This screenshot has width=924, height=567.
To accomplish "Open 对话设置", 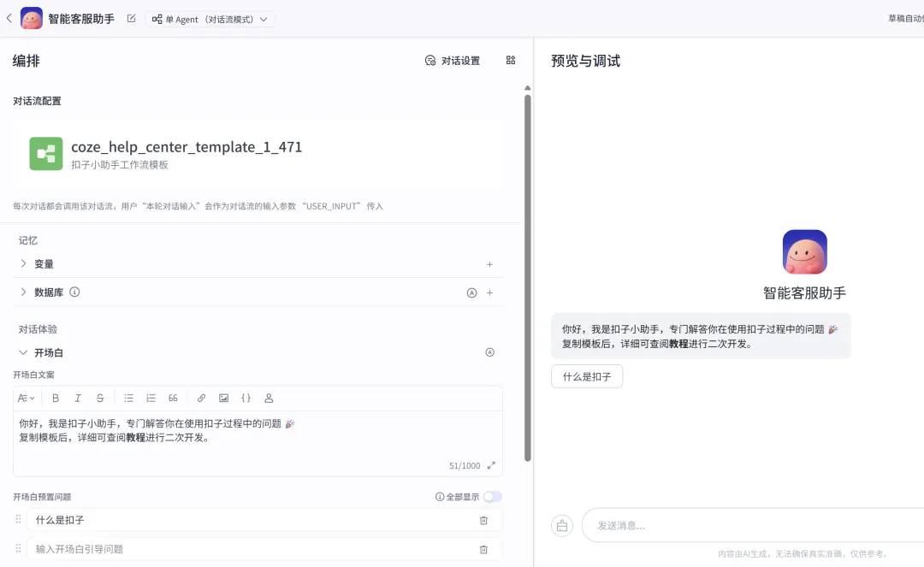I will (x=453, y=61).
